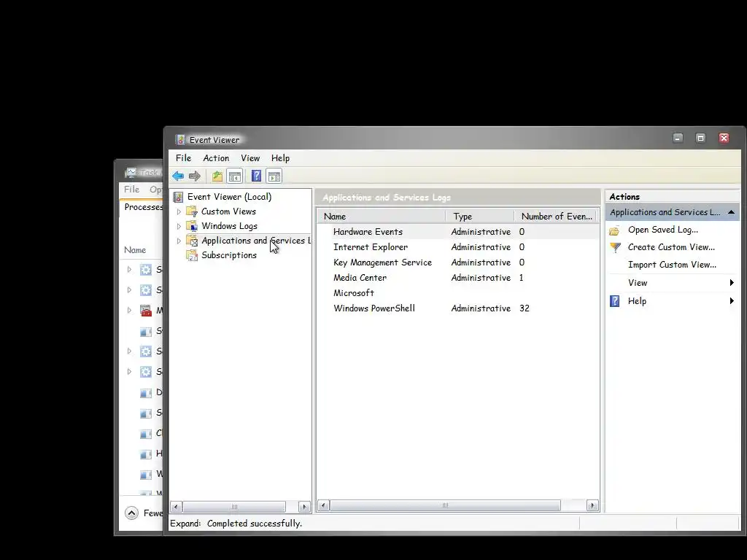Open the Help submenu arrow in Actions
Screen dimensions: 747x560
pos(732,301)
